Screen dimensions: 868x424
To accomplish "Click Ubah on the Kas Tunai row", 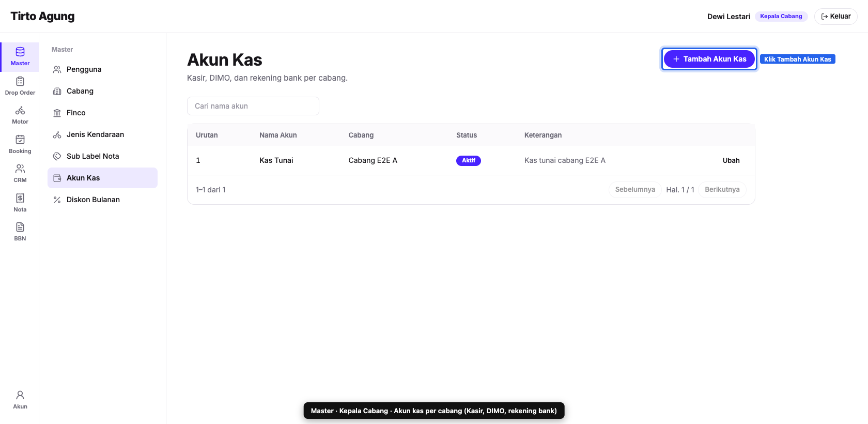I will point(731,160).
